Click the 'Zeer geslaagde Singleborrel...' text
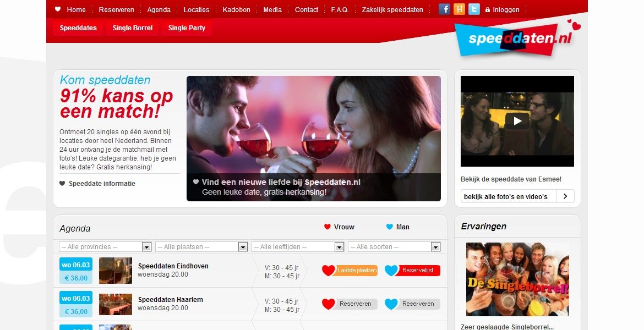Screen dimensions: 644x330 pyautogui.click(x=507, y=327)
